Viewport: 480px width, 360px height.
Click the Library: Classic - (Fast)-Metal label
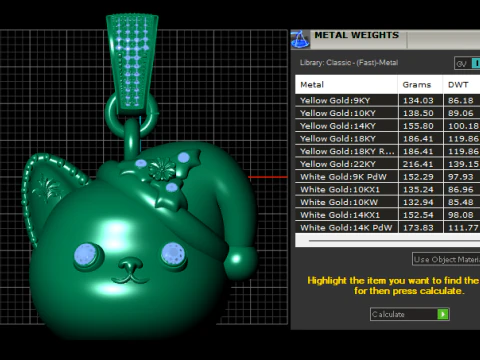[349, 63]
